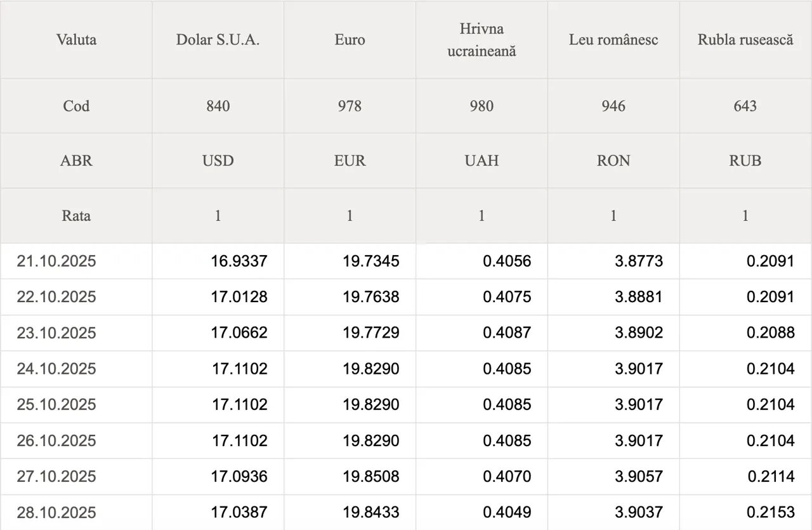Click the "Cod" row label

pyautogui.click(x=76, y=106)
